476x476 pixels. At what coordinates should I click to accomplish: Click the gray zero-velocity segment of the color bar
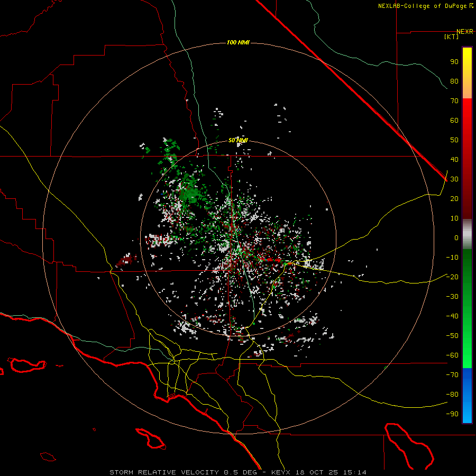point(467,234)
